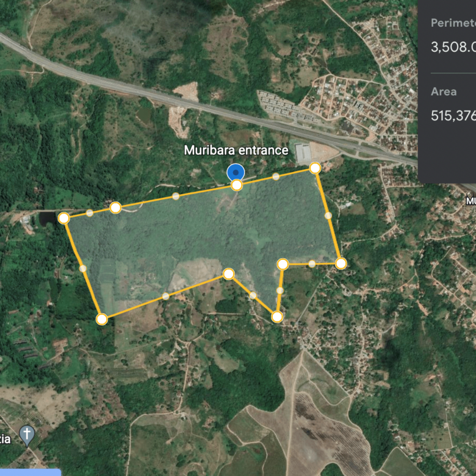Click the vertex directly below the blue pin
Screen dimensions: 476x476
(237, 185)
